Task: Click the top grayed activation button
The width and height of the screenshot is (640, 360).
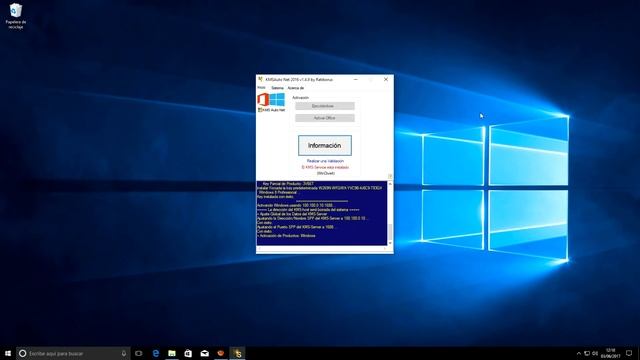Action: click(x=324, y=106)
